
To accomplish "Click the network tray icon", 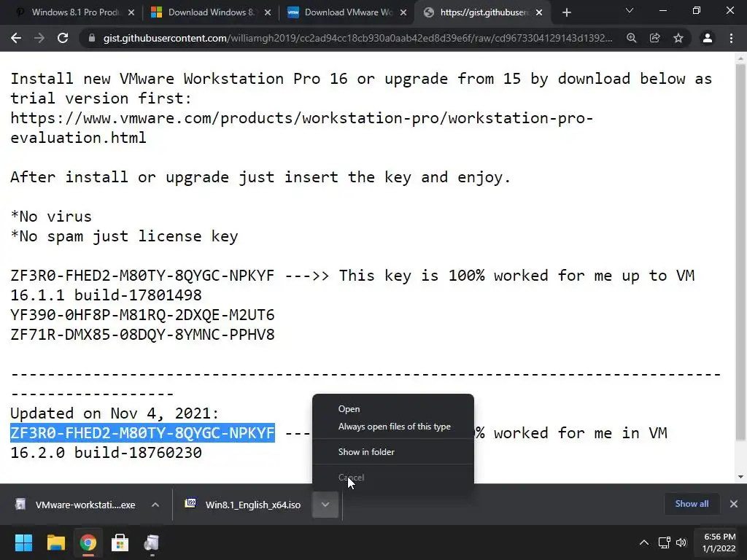I will (x=664, y=542).
